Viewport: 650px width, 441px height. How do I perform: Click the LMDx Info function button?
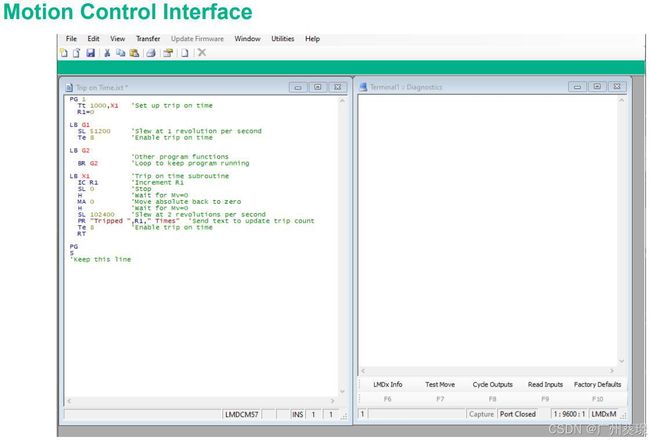[388, 385]
